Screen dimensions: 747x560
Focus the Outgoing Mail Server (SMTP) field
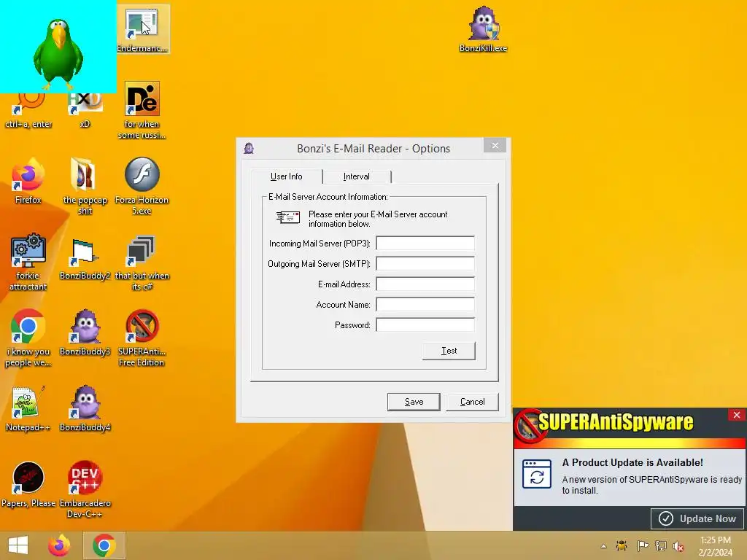click(x=425, y=264)
